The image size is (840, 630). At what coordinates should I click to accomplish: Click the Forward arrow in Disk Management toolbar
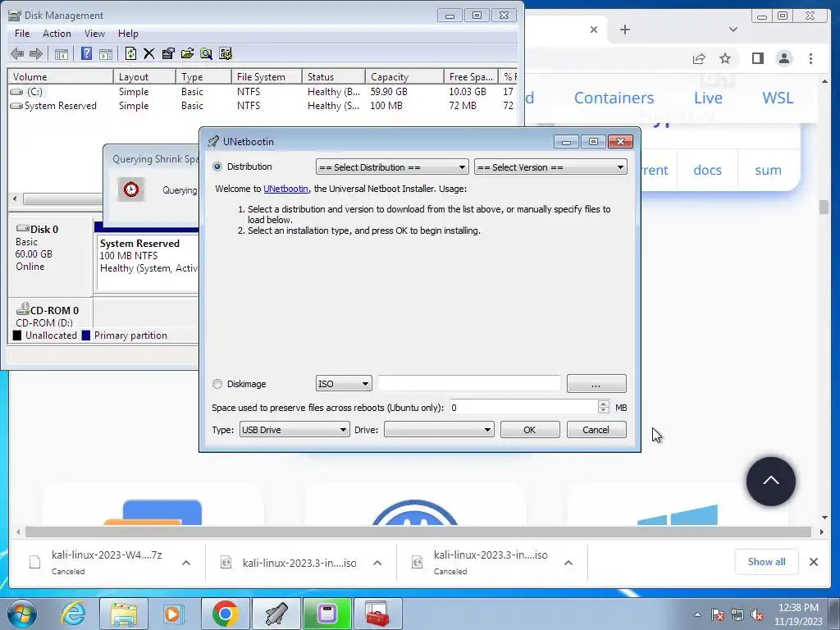36,53
